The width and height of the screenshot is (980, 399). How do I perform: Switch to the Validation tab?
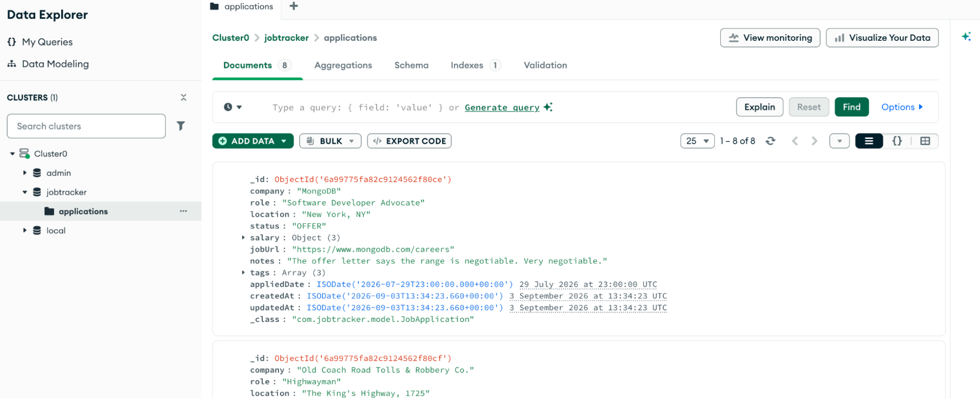click(x=545, y=65)
